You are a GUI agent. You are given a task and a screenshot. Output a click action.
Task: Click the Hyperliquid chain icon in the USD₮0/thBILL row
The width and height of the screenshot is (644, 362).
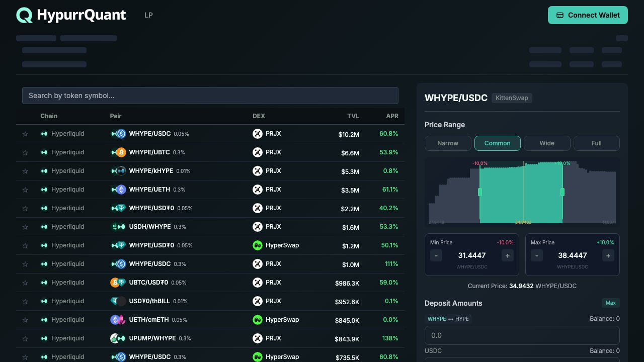click(x=44, y=301)
